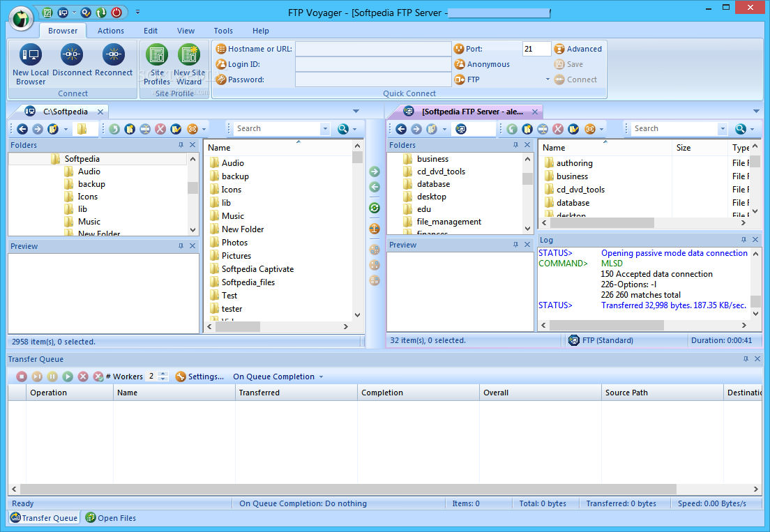Click the Port number field
Viewport: 770px width, 532px height.
click(x=536, y=49)
